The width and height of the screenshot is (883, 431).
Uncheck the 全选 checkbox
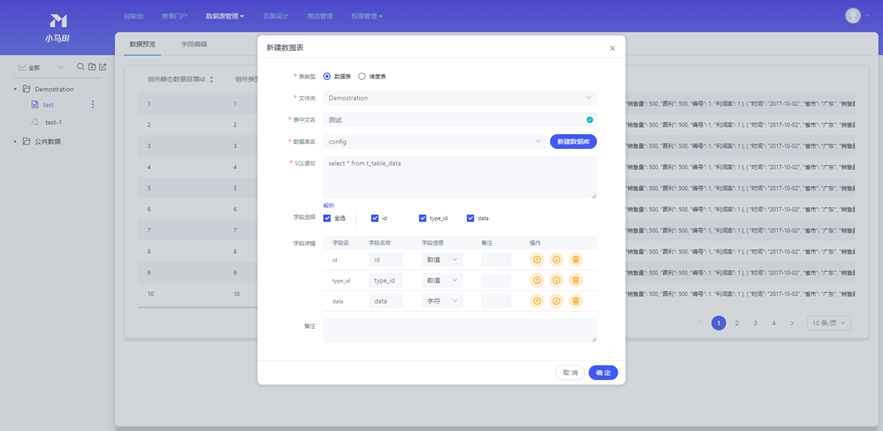click(327, 218)
